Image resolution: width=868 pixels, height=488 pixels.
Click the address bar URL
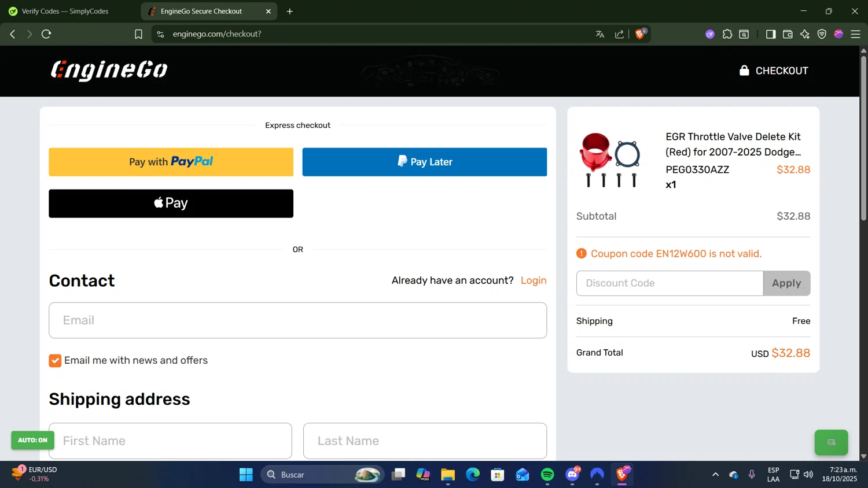[217, 34]
